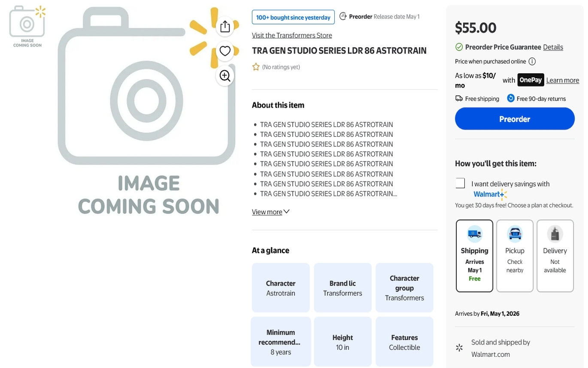The width and height of the screenshot is (588, 368).
Task: Enable Walmart+ delivery savings checkbox
Action: click(x=460, y=183)
